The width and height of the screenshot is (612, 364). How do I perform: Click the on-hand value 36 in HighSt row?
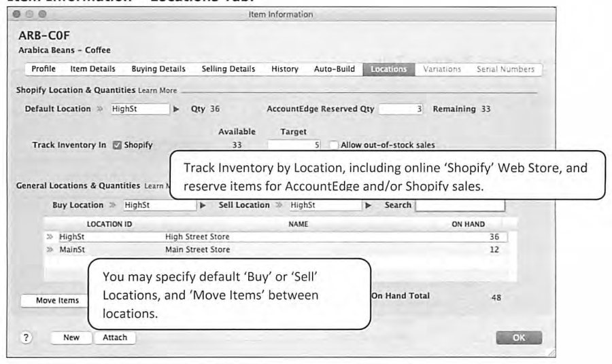point(494,236)
